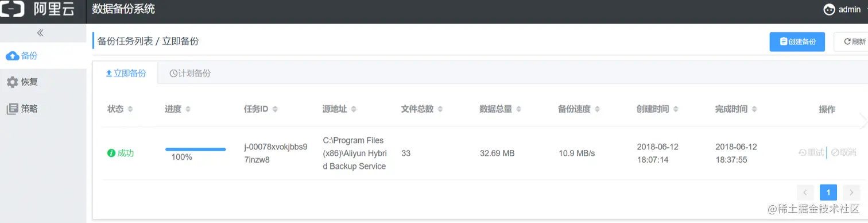The height and width of the screenshot is (223, 868).
Task: Click the admin user avatar icon
Action: click(829, 9)
